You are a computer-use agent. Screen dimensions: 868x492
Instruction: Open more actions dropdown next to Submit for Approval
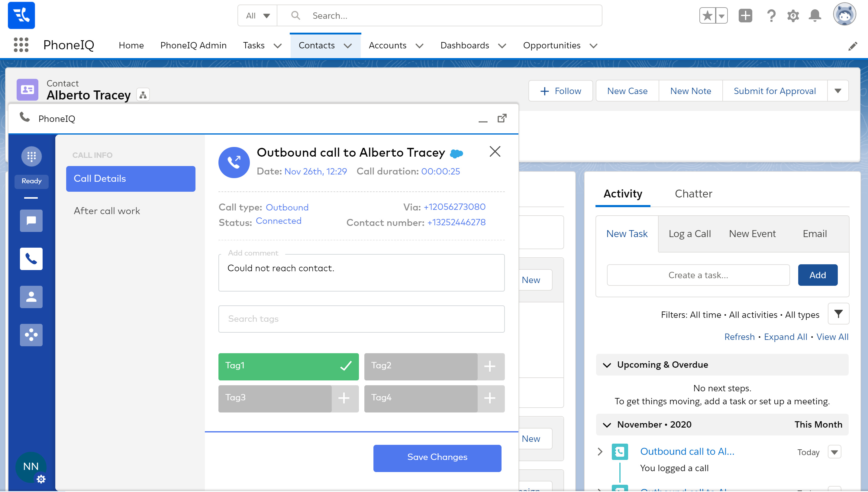point(837,91)
